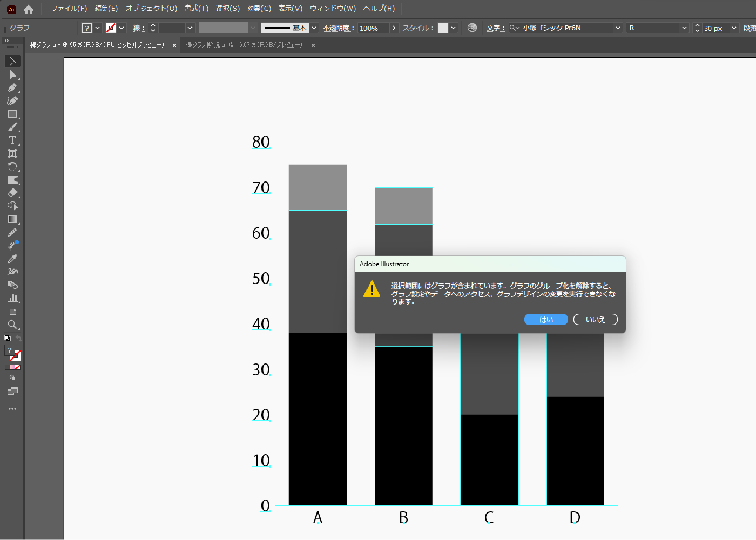Screen dimensions: 756x540
Task: Select the Shape Builder tool
Action: pyautogui.click(x=12, y=206)
